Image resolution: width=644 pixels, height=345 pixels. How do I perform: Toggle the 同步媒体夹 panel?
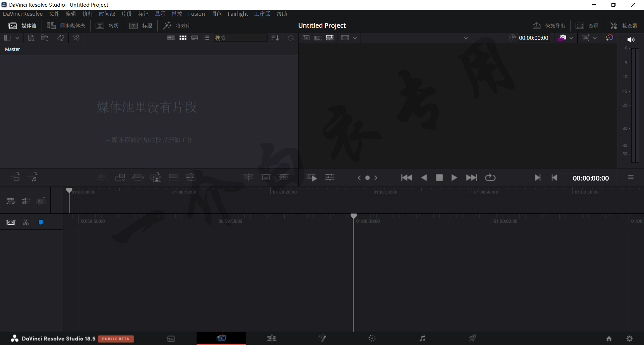tap(66, 26)
